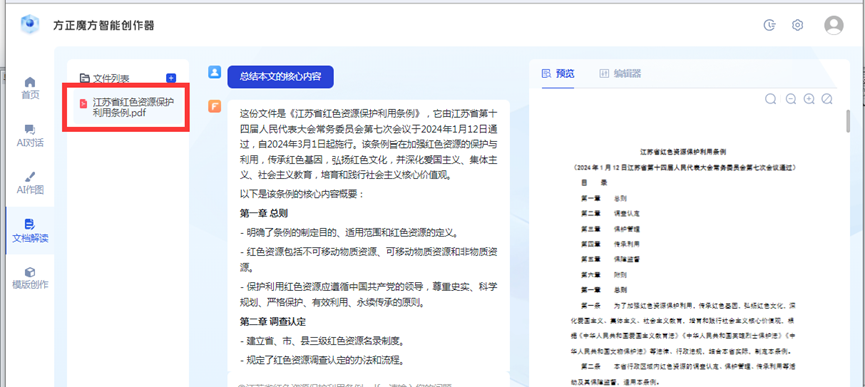This screenshot has height=387, width=865.
Task: Click the 方正魔方智能创作器 title text
Action: tap(104, 25)
